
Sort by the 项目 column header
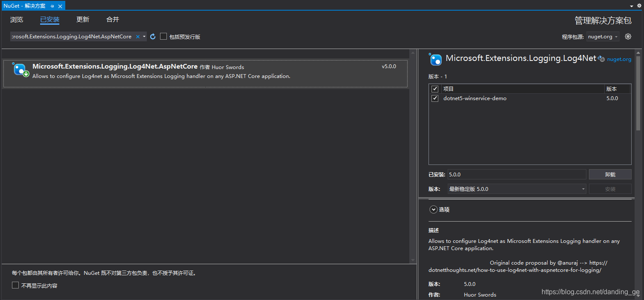[522, 89]
